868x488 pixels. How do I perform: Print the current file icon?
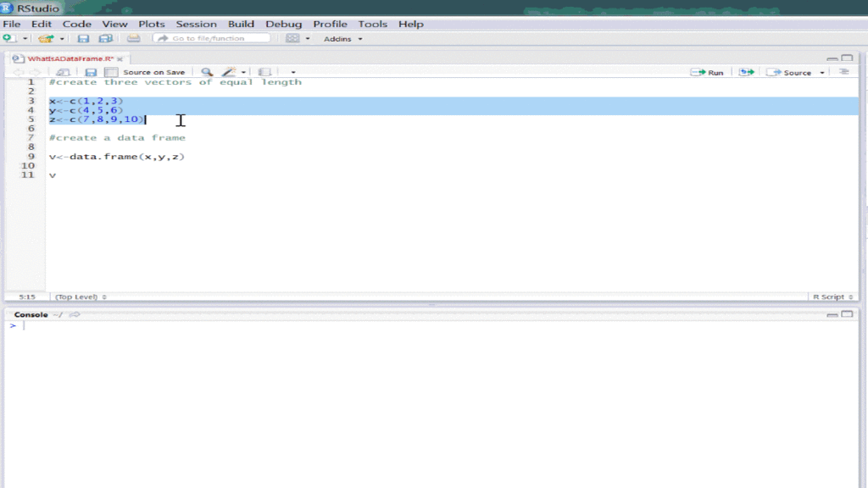pos(133,38)
